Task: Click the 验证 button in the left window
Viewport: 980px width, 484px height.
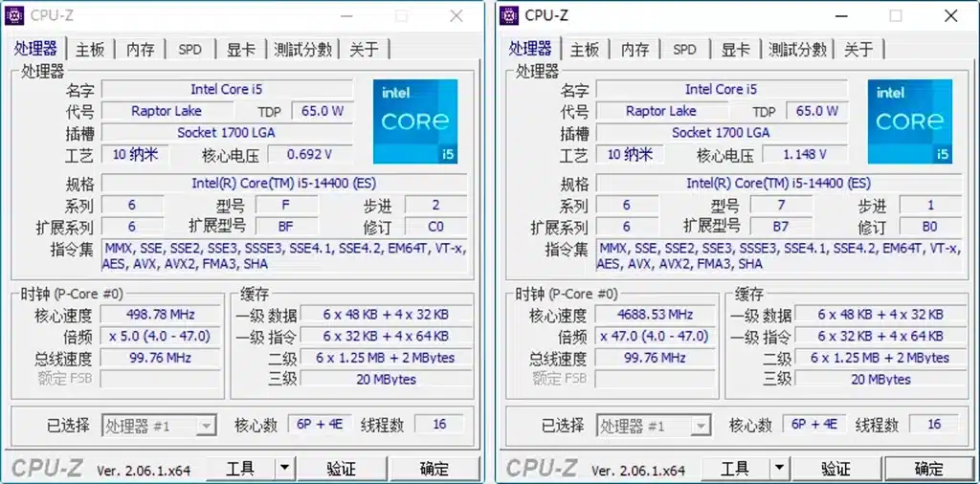Action: (342, 468)
